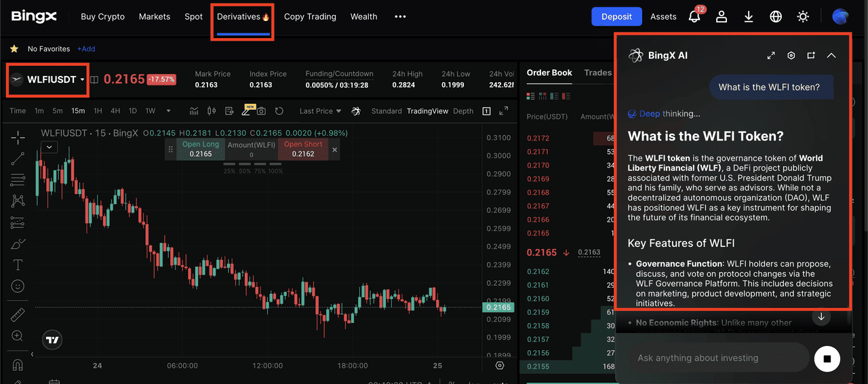Open the Wealth menu
Viewport: 868px width, 384px height.
[x=363, y=16]
